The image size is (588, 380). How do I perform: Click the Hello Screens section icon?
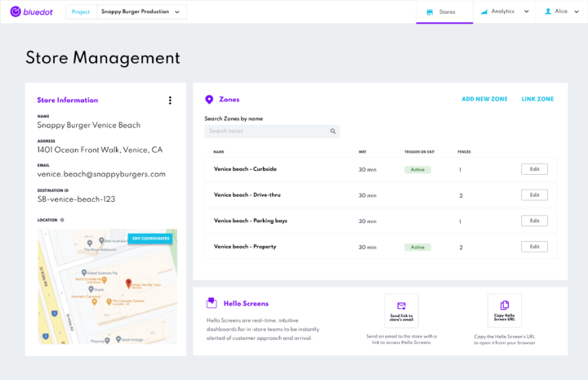pos(212,302)
